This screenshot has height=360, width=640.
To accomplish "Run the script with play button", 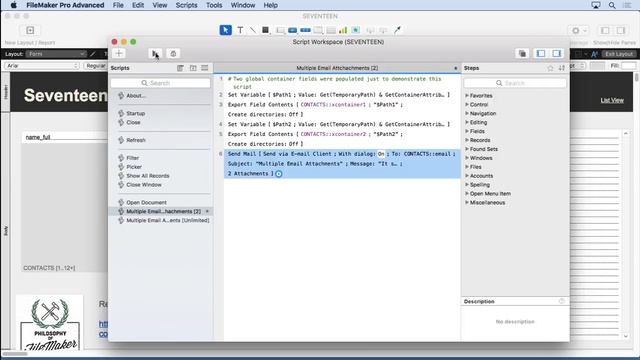I will (x=155, y=53).
